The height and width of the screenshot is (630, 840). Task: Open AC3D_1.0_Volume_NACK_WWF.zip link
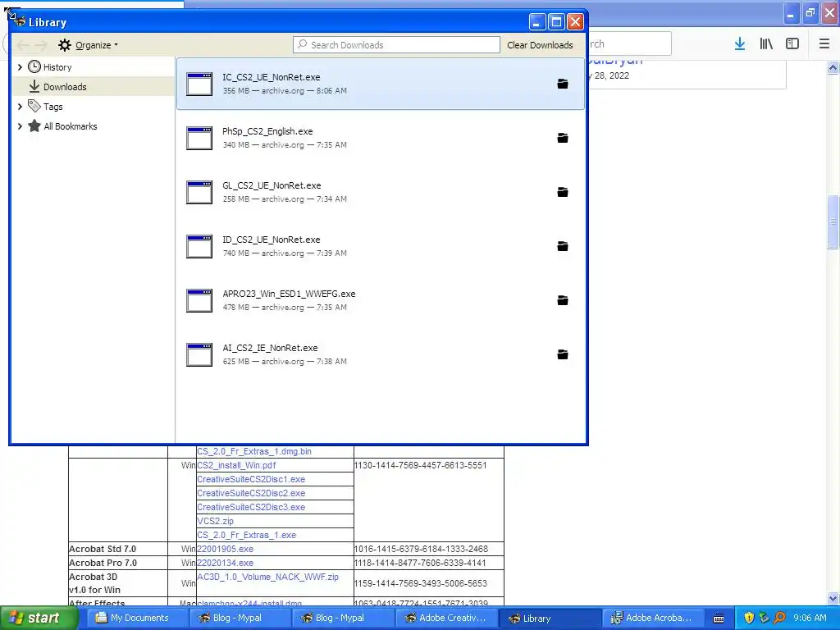pyautogui.click(x=268, y=577)
